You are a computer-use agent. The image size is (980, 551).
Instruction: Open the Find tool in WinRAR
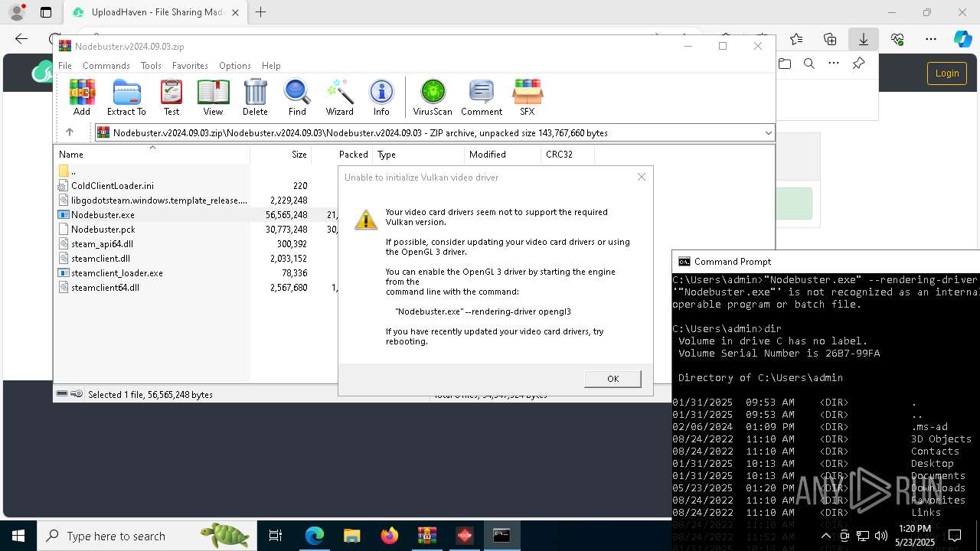click(x=297, y=97)
